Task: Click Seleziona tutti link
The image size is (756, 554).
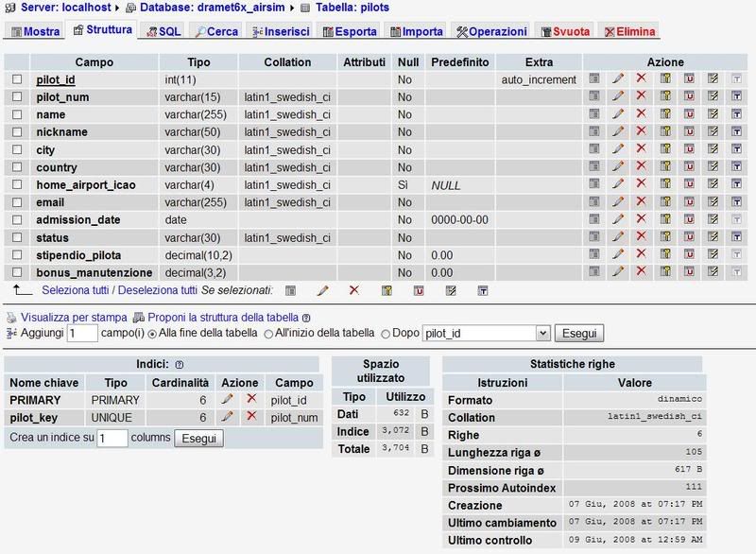Action: pyautogui.click(x=76, y=290)
